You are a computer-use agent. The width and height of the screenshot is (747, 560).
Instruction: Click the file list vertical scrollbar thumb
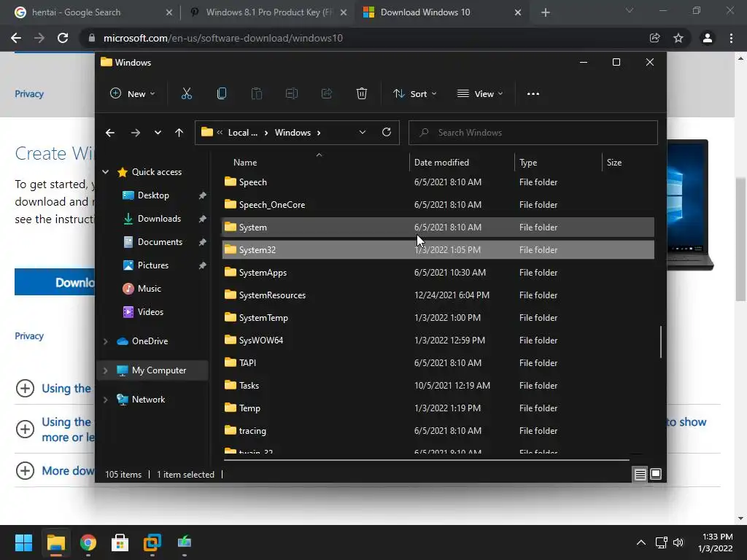[x=661, y=341]
